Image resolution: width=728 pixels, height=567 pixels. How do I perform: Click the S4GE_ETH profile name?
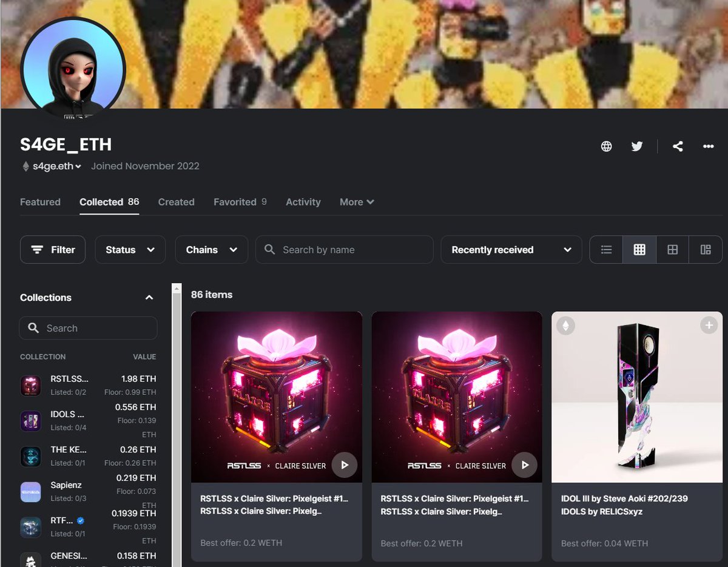(66, 144)
